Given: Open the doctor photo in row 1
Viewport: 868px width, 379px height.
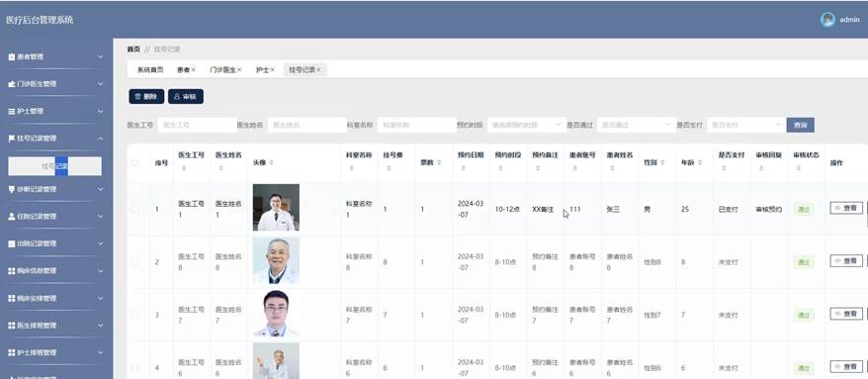Looking at the screenshot, I should (x=276, y=208).
